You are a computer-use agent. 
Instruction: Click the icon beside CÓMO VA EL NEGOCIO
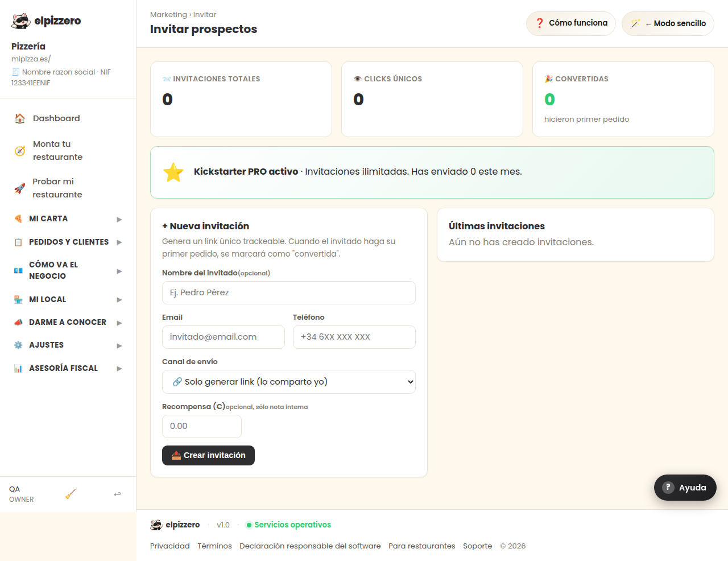point(18,271)
